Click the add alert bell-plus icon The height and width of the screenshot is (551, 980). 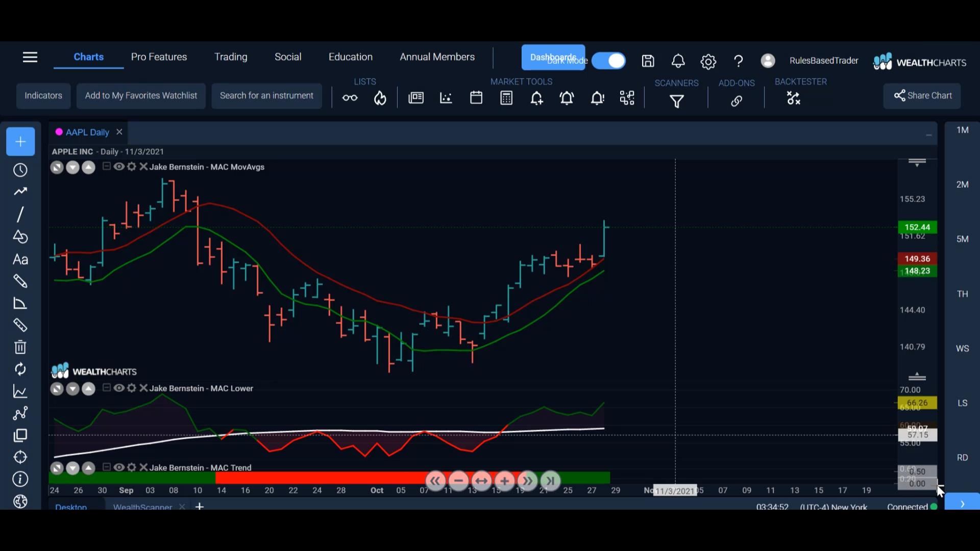point(536,98)
